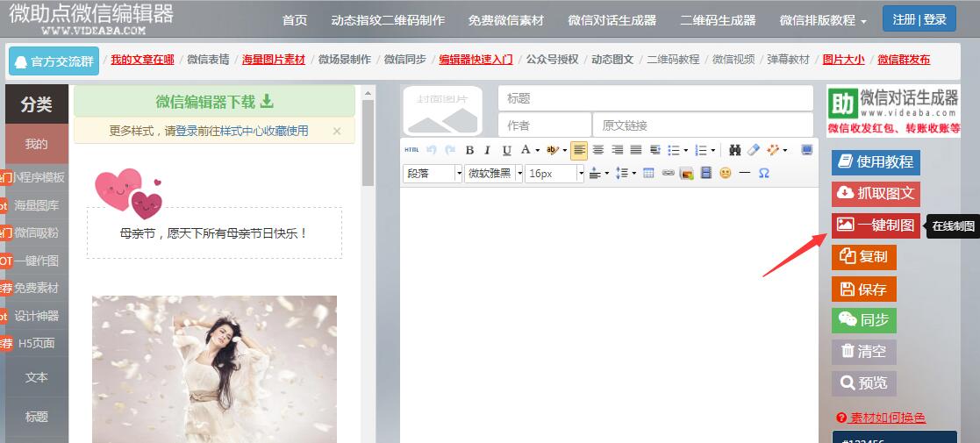Click the indent icon after justify
The width and height of the screenshot is (980, 443).
point(655,150)
